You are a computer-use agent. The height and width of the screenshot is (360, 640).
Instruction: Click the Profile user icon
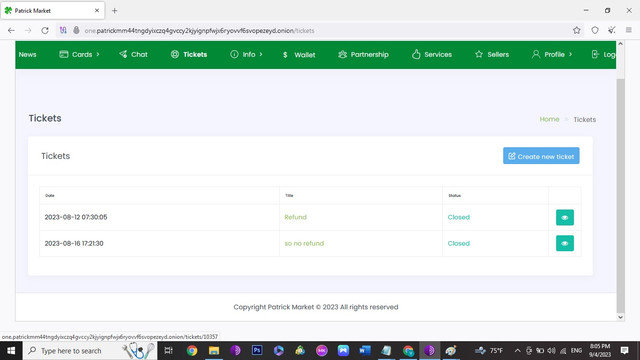point(536,54)
